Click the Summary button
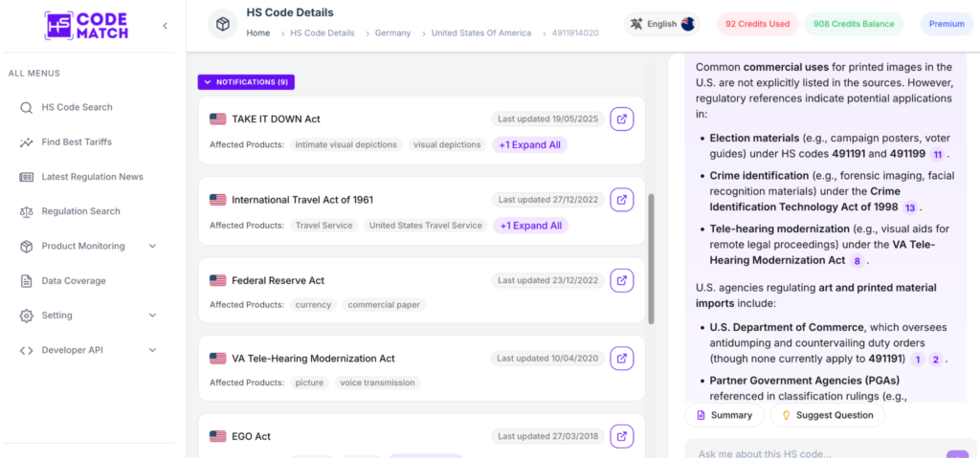Image resolution: width=980 pixels, height=458 pixels. click(724, 415)
